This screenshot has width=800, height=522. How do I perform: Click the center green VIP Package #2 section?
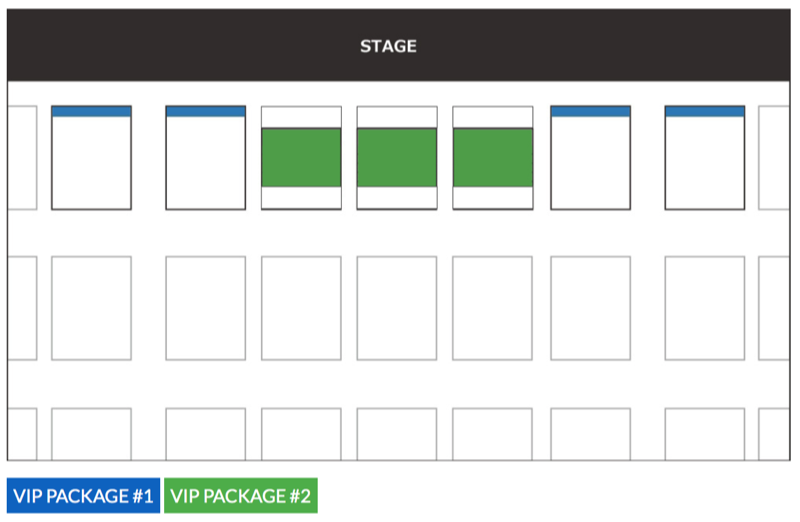(397, 157)
